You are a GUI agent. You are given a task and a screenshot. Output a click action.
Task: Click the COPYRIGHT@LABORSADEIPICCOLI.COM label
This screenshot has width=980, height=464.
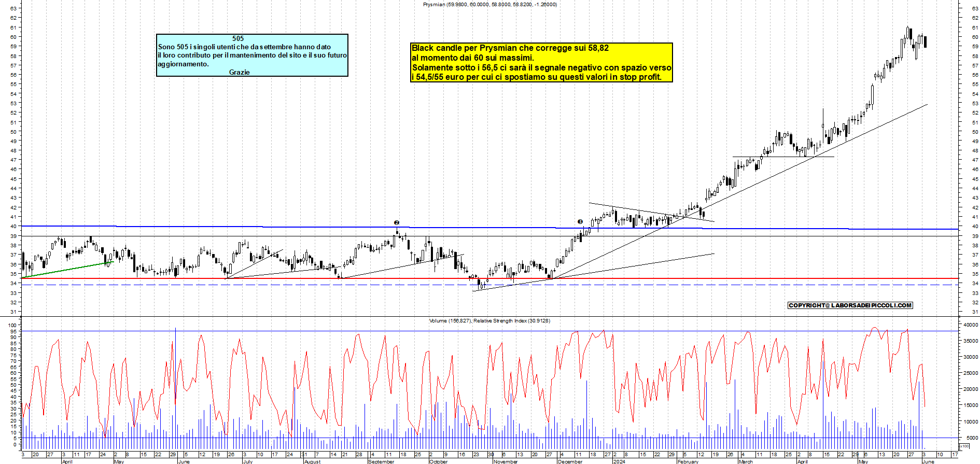point(850,305)
